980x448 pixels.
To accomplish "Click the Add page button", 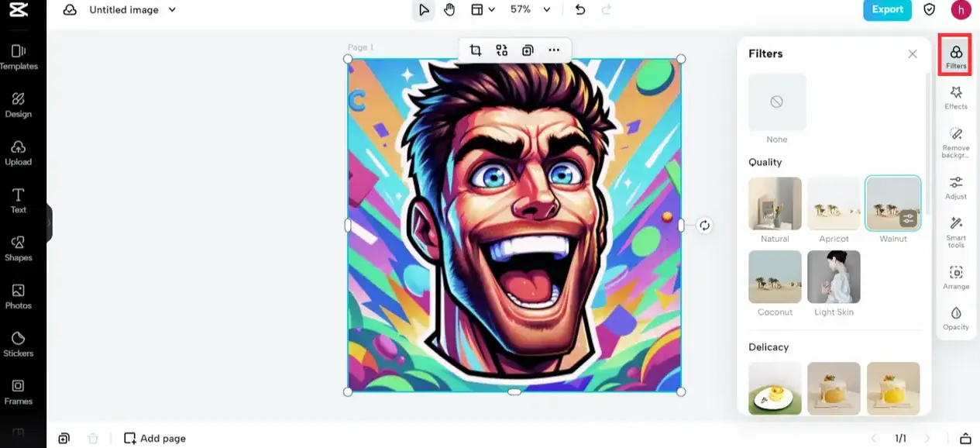I will [155, 438].
